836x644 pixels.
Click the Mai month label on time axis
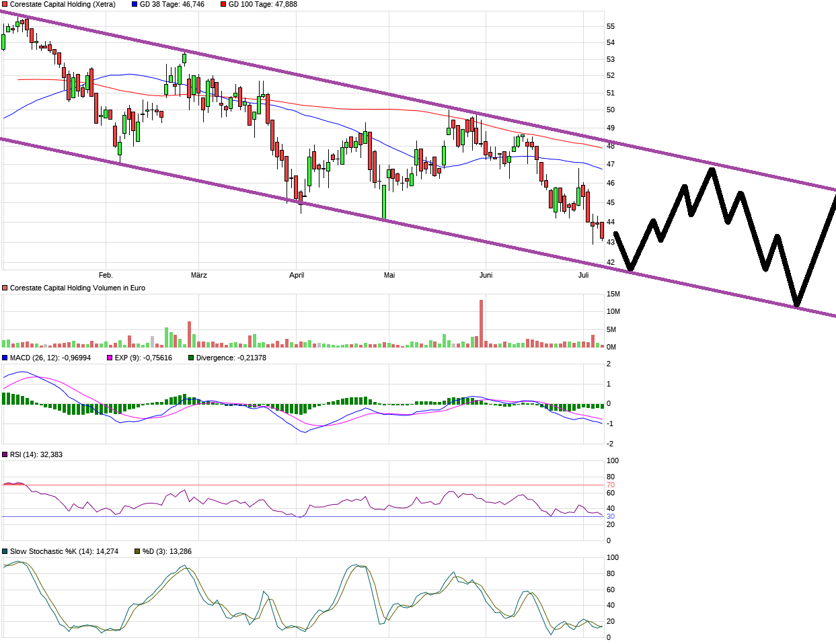click(389, 275)
